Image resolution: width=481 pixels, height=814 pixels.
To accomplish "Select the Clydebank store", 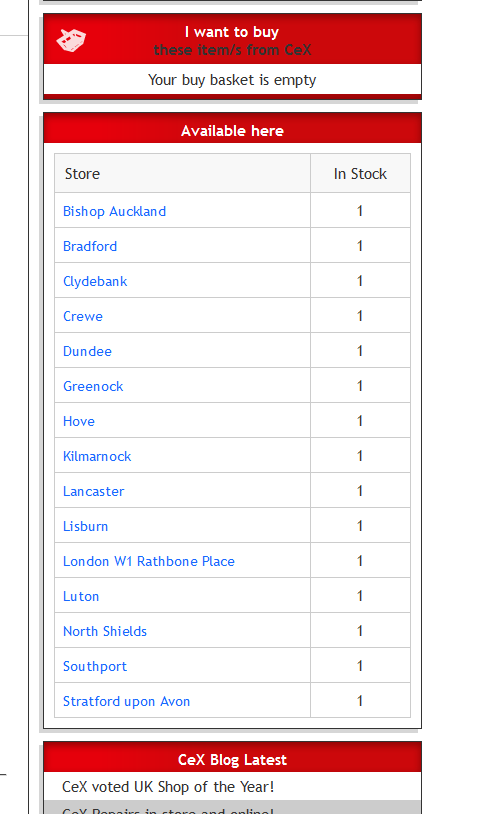I will click(95, 281).
